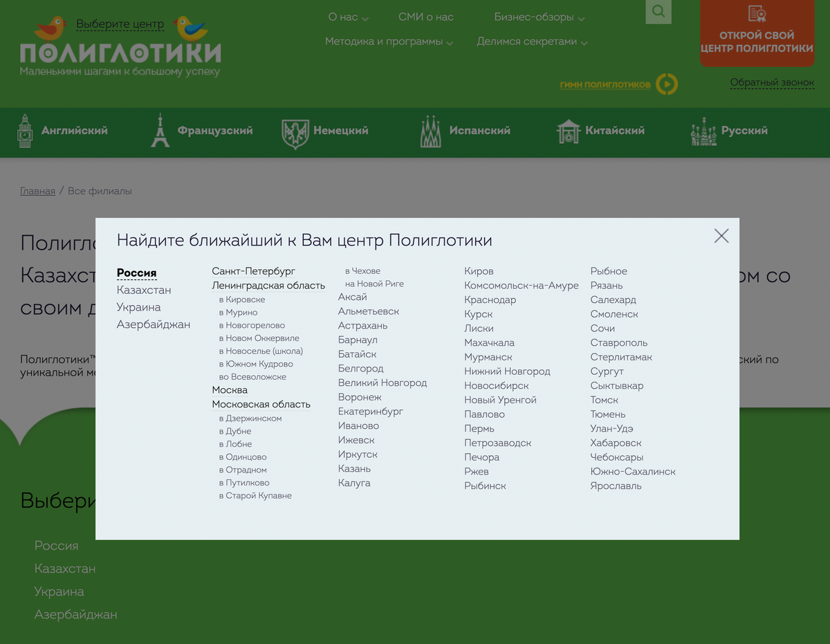Choose Новый Уренгой city

point(501,400)
